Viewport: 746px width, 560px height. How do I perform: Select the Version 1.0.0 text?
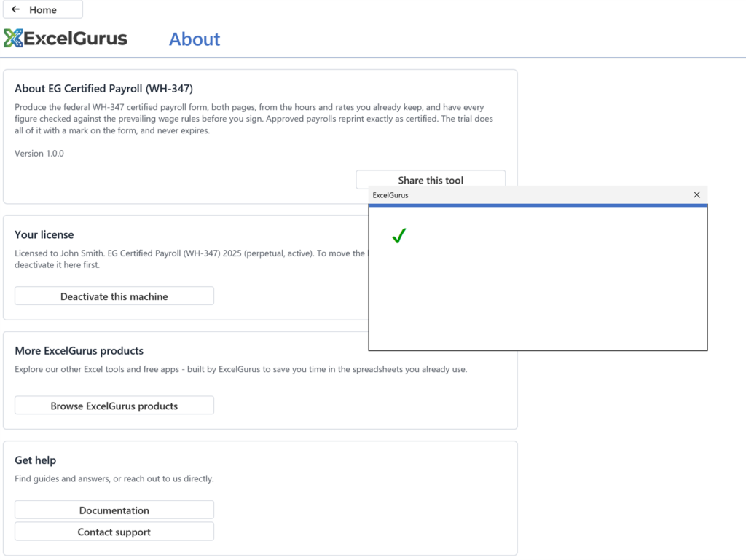(x=39, y=154)
